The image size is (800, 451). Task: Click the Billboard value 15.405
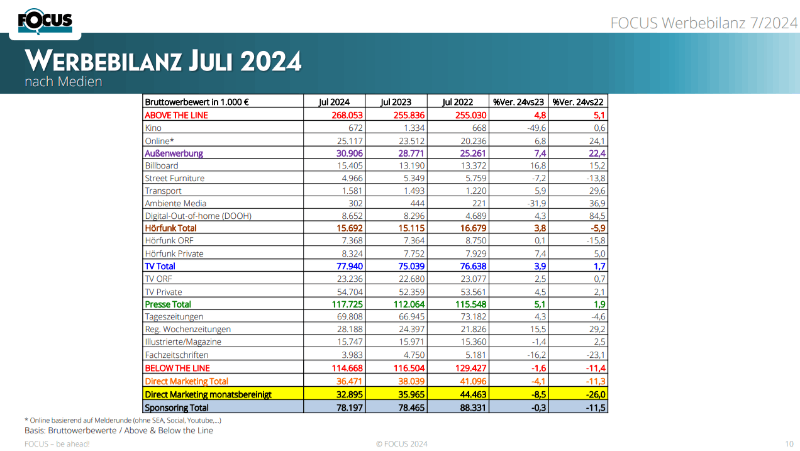pos(349,166)
